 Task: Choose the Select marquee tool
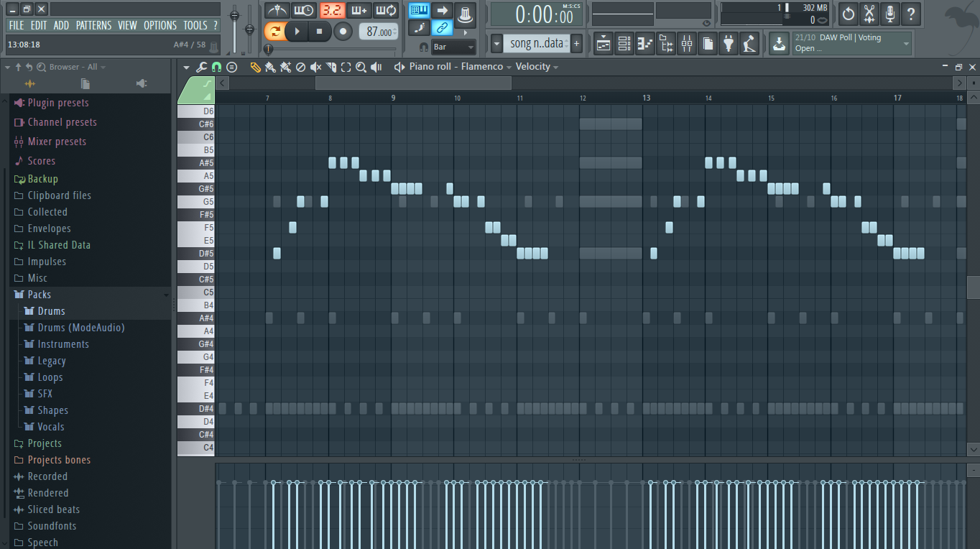pyautogui.click(x=346, y=67)
